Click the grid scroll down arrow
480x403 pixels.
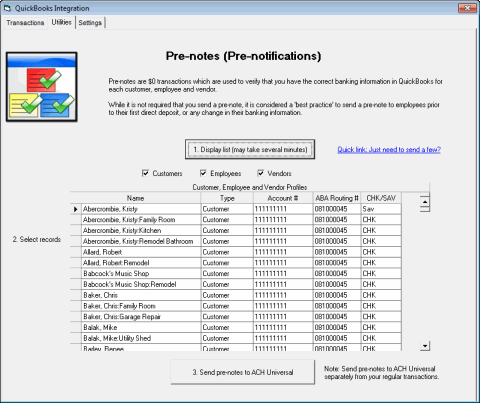pyautogui.click(x=425, y=346)
